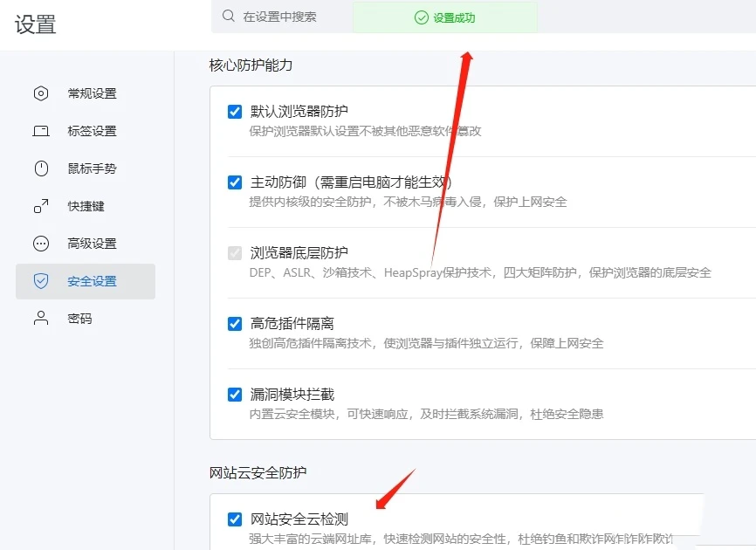Click 浏览器底层防护 label

(299, 253)
